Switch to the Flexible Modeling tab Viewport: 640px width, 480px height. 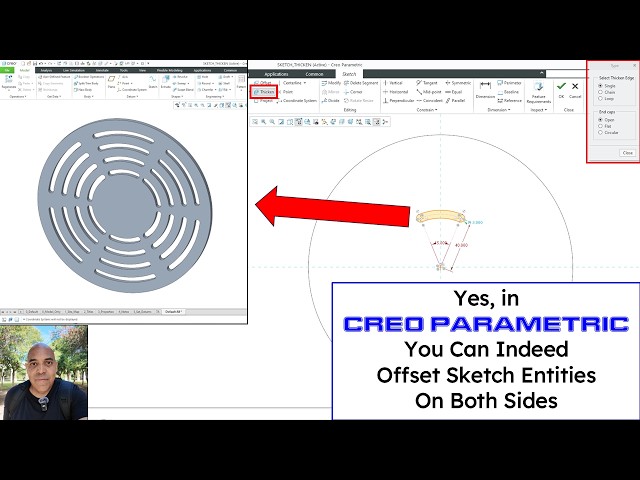pyautogui.click(x=170, y=70)
